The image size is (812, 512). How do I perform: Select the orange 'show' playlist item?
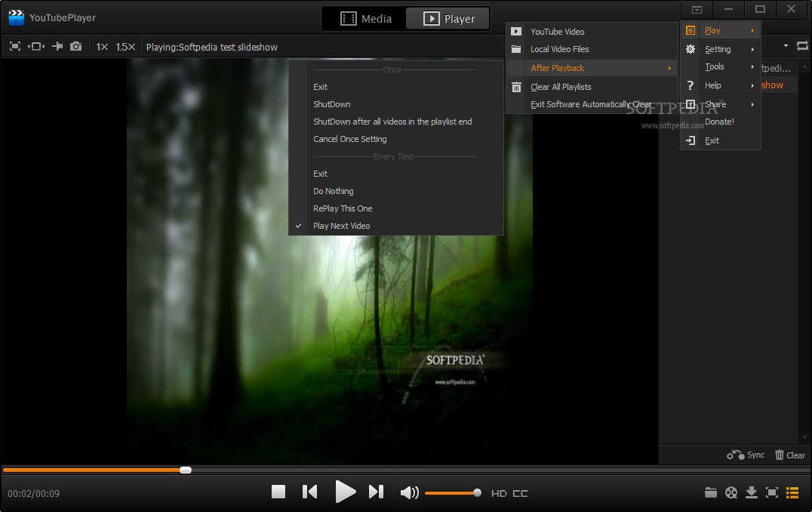click(772, 85)
